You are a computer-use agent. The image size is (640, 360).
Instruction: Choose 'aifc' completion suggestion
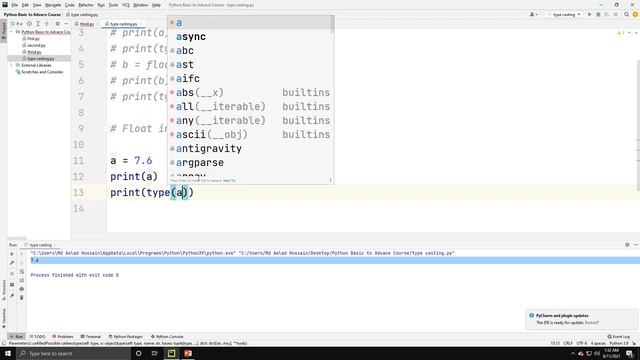point(250,78)
